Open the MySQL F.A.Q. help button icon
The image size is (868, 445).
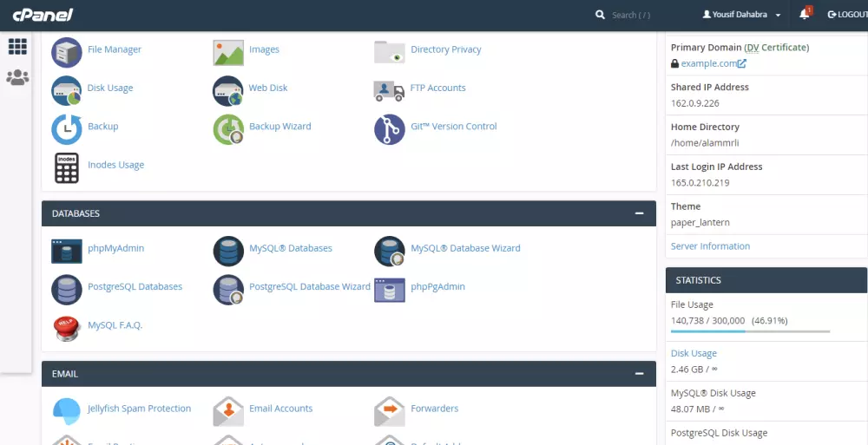[67, 328]
